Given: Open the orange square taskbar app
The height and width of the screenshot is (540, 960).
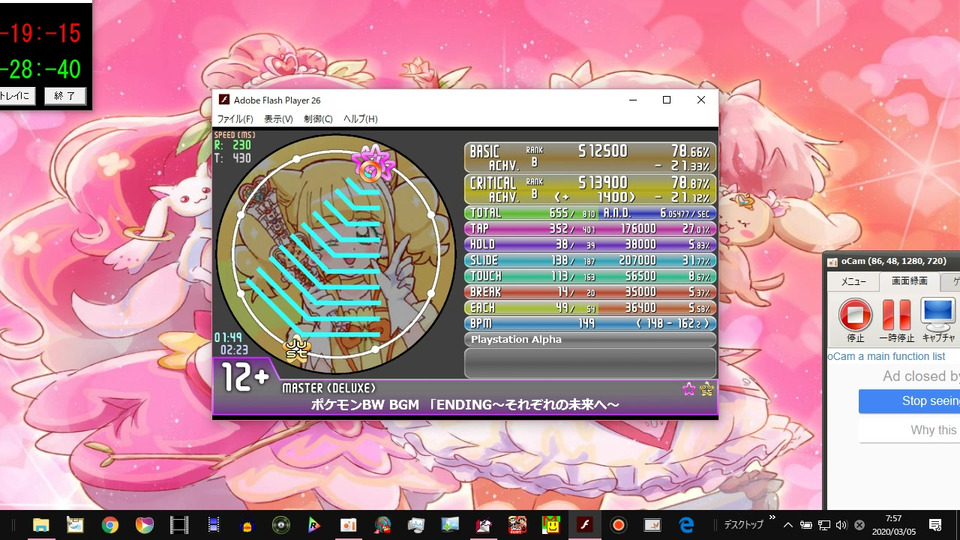Looking at the screenshot, I should click(348, 525).
